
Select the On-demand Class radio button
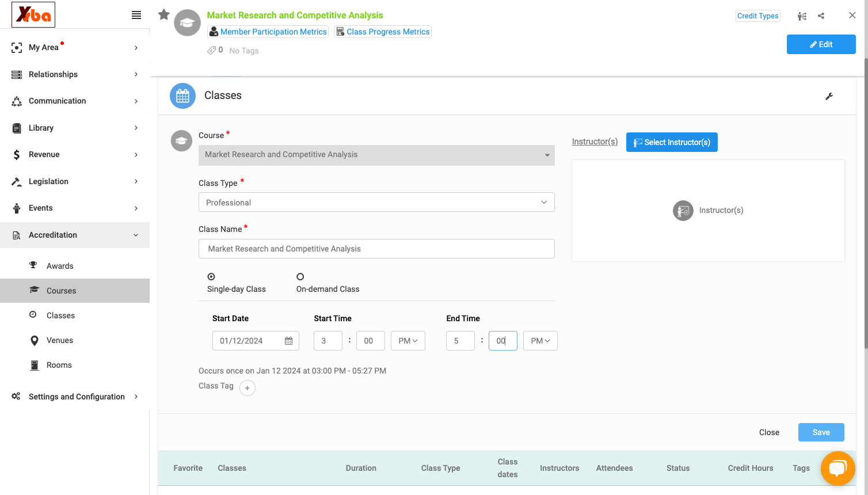click(x=300, y=277)
